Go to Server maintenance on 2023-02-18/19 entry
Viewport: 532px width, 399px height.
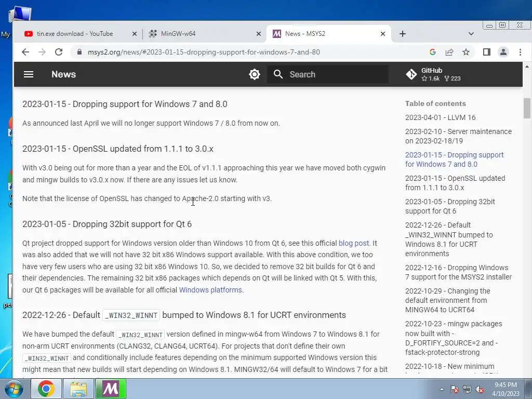point(458,136)
